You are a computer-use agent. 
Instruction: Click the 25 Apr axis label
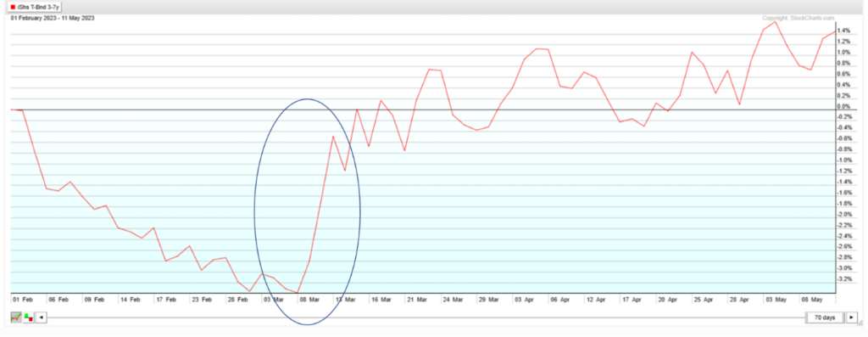(704, 300)
